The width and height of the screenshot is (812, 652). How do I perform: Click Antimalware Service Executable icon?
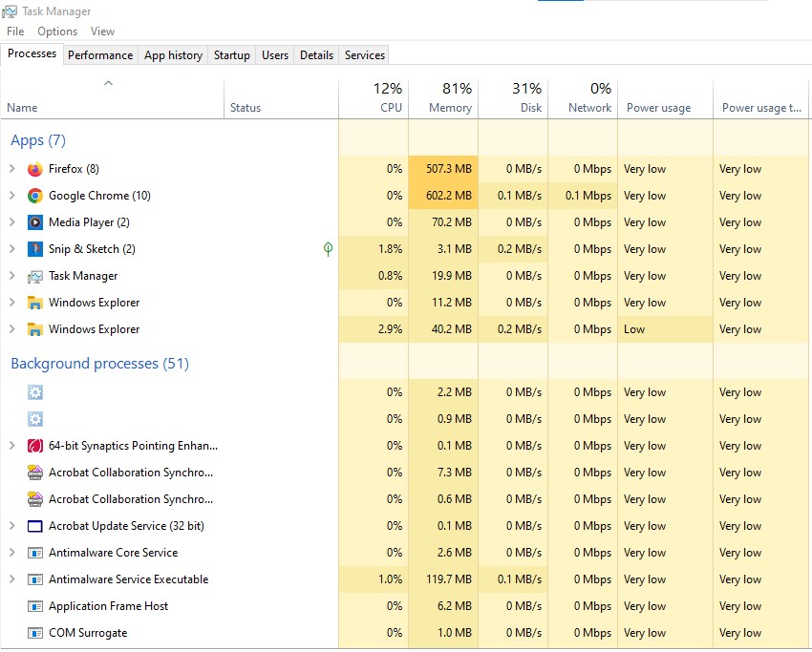click(34, 579)
